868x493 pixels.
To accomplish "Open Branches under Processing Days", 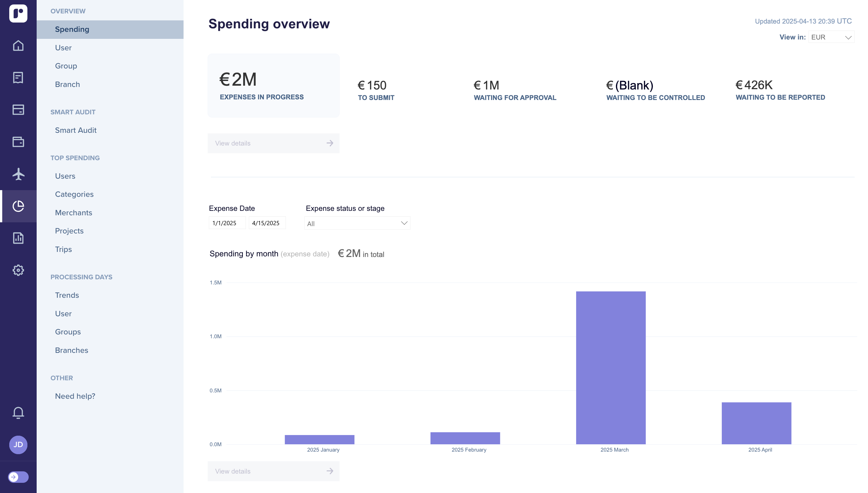I will point(71,350).
